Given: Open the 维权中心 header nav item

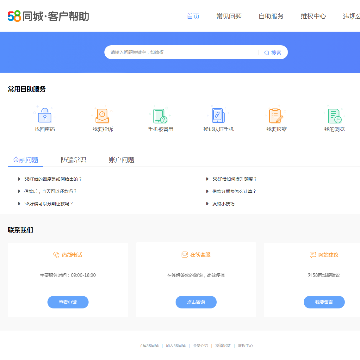Looking at the screenshot, I should [x=313, y=16].
